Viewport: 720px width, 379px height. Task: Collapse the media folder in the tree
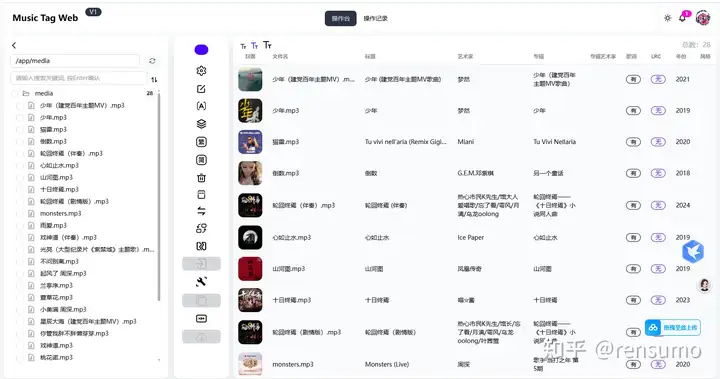(26, 93)
